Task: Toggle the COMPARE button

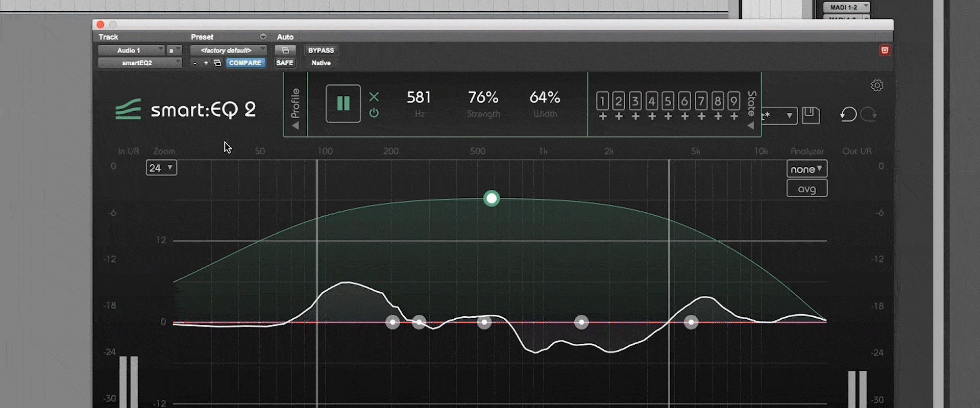Action: click(x=246, y=63)
